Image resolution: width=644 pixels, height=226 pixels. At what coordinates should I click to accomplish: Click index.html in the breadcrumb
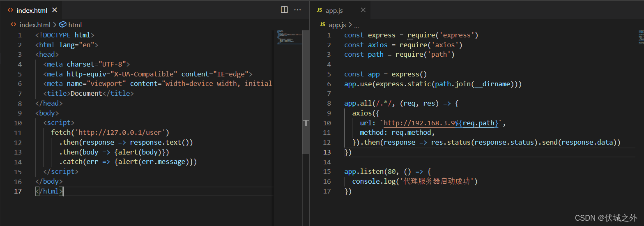point(34,25)
